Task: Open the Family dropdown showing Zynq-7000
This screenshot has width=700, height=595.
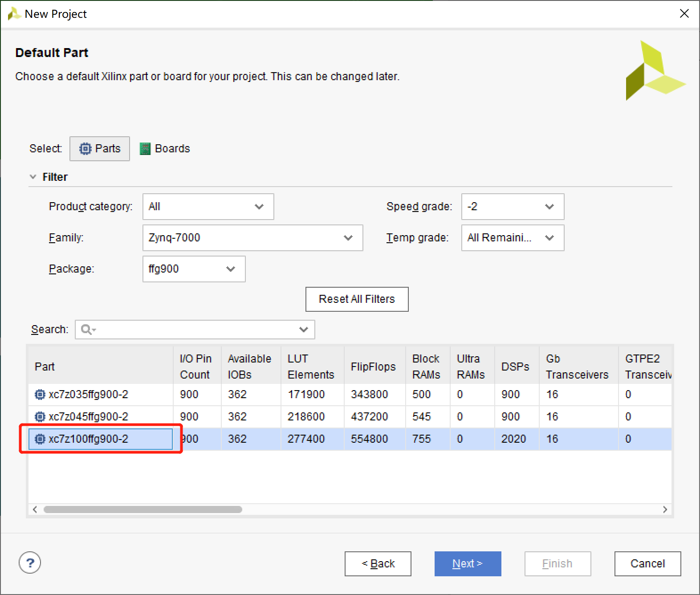Action: pyautogui.click(x=252, y=238)
